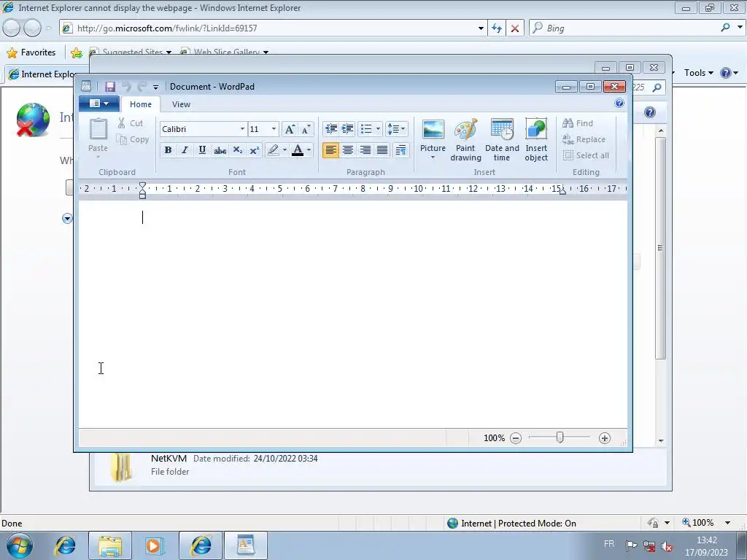Viewport: 747px width, 560px height.
Task: Click the Refresh icon in Internet Explorer
Action: (497, 28)
